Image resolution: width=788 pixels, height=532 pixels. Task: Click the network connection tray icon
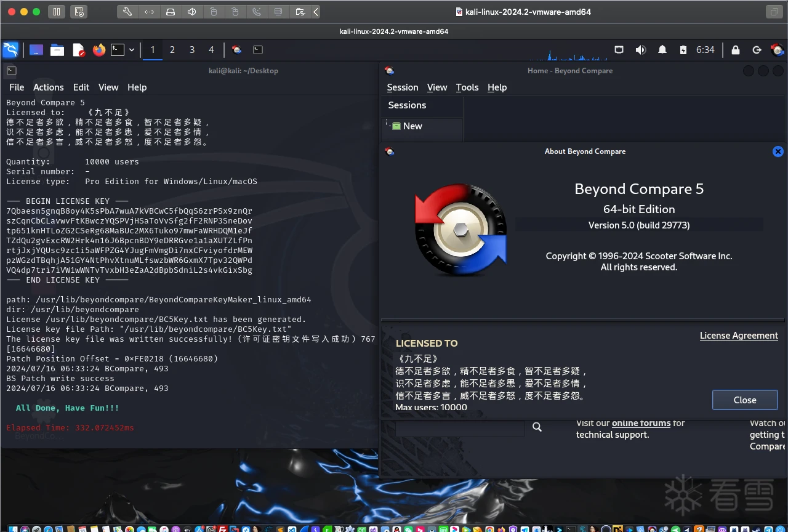[x=619, y=50]
